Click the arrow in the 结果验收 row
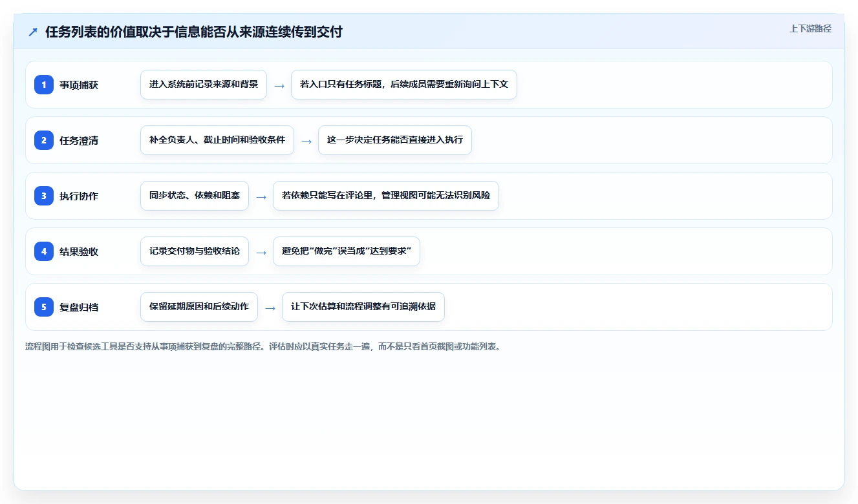Screen dimensions: 858x504 (x=261, y=252)
